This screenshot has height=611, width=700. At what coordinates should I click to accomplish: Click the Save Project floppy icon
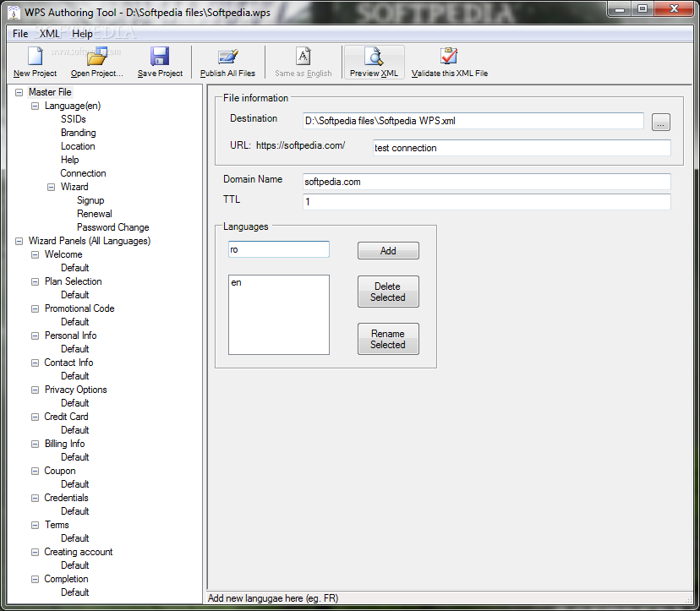coord(160,57)
